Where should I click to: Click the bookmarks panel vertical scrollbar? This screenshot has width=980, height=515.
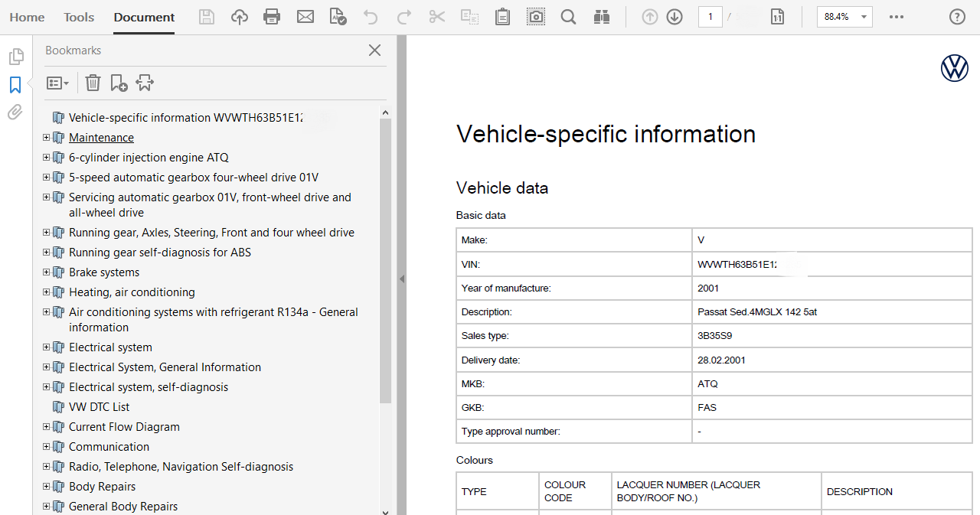point(385,260)
